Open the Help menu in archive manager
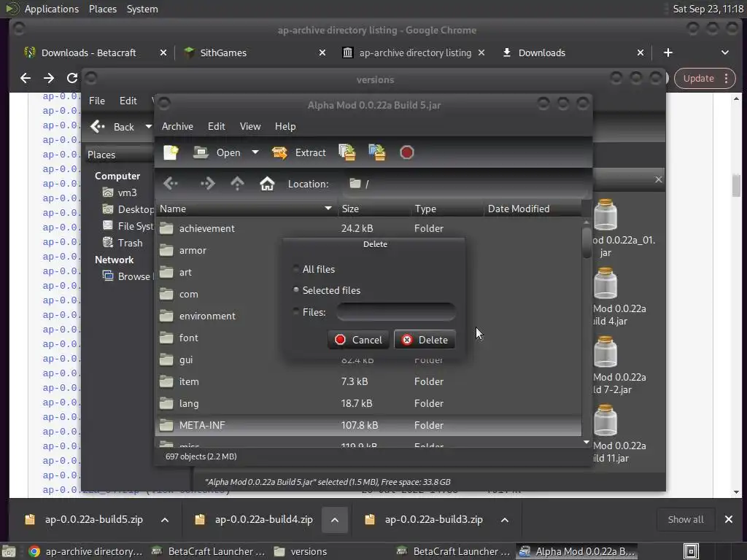The height and width of the screenshot is (560, 747). [x=285, y=126]
